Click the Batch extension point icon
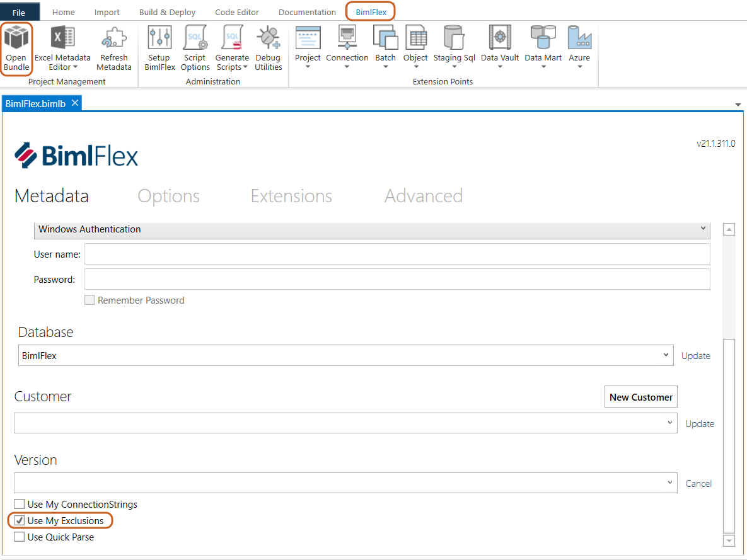747x560 pixels. pos(385,38)
